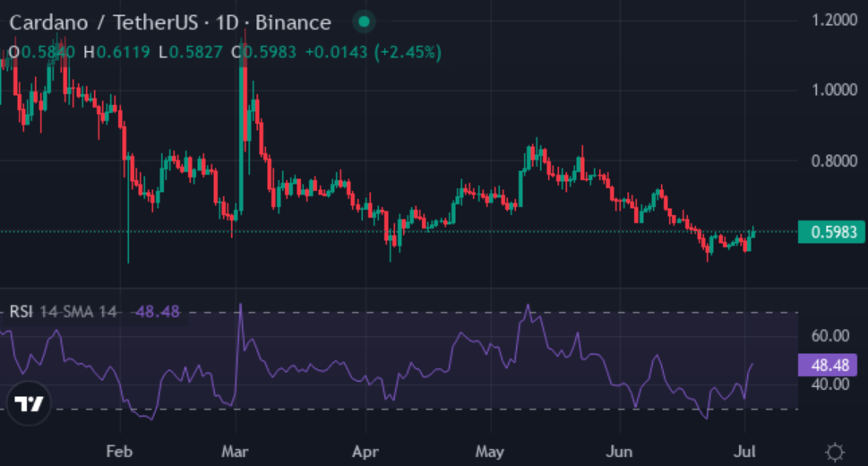The width and height of the screenshot is (868, 466).
Task: Click the Jun date label
Action: pyautogui.click(x=619, y=452)
